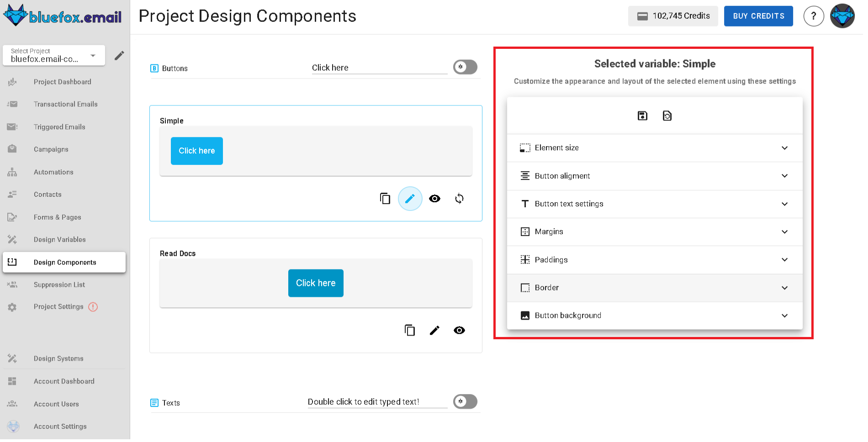Click the bluefox.email logo
Screen dimensions: 868x442
click(x=63, y=16)
